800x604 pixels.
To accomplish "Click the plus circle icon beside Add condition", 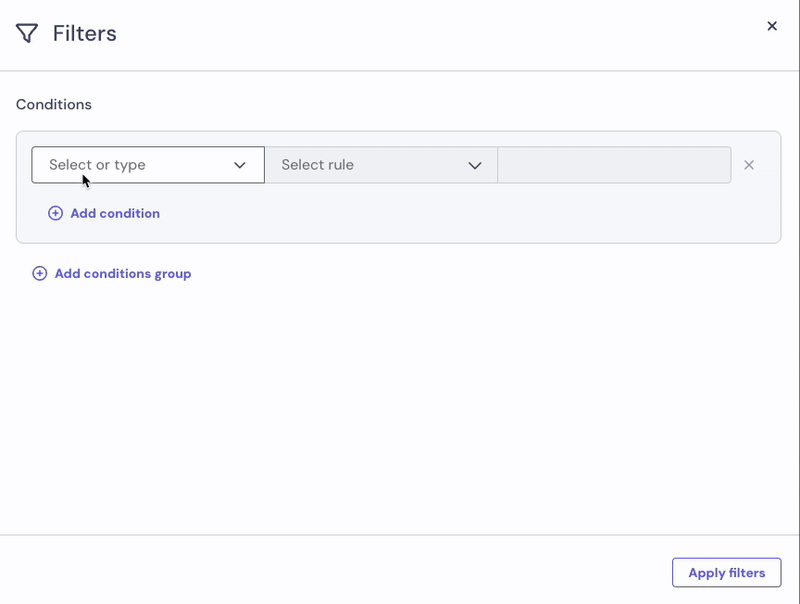I will point(55,213).
